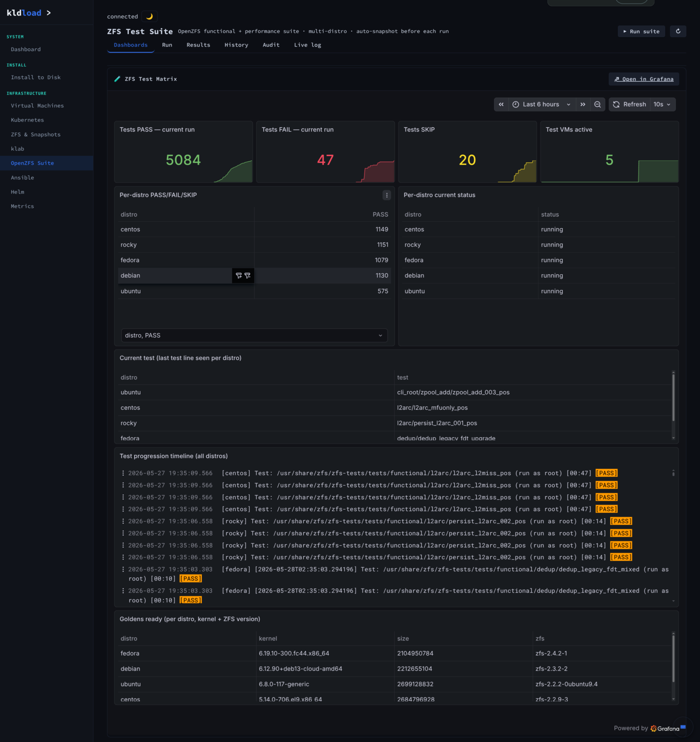The width and height of the screenshot is (700, 742).
Task: Click the Tests PASS value 5084
Action: click(x=183, y=160)
